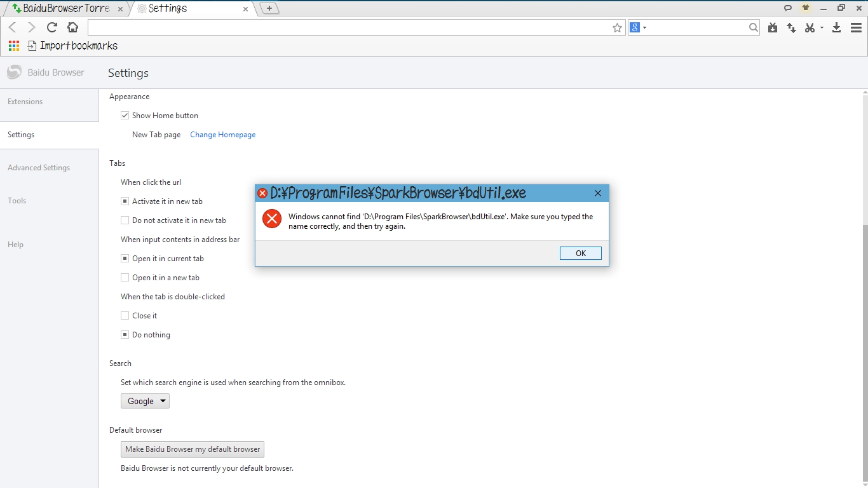Open the Google search engine dropdown
868x488 pixels.
[145, 401]
